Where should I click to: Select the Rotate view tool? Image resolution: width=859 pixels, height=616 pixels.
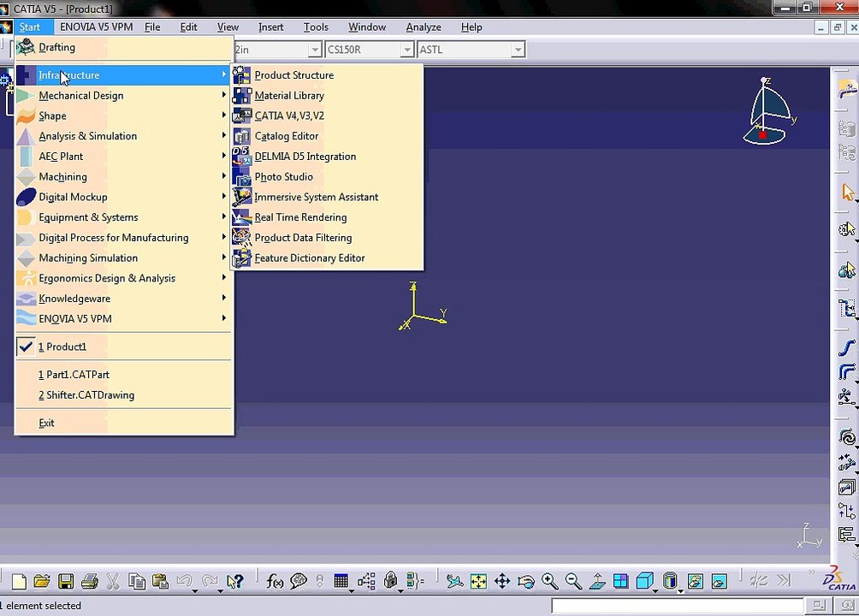coord(526,581)
